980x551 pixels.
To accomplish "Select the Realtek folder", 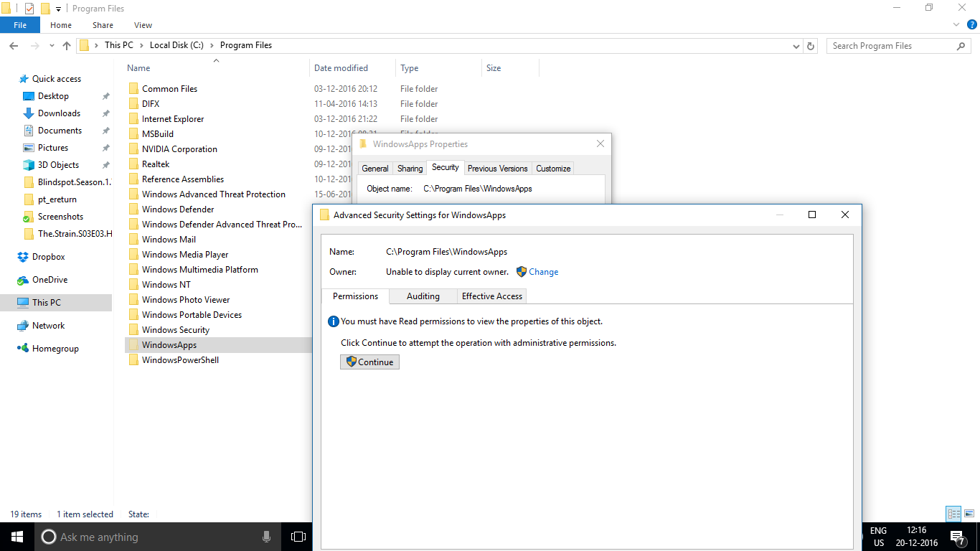I will pyautogui.click(x=156, y=164).
